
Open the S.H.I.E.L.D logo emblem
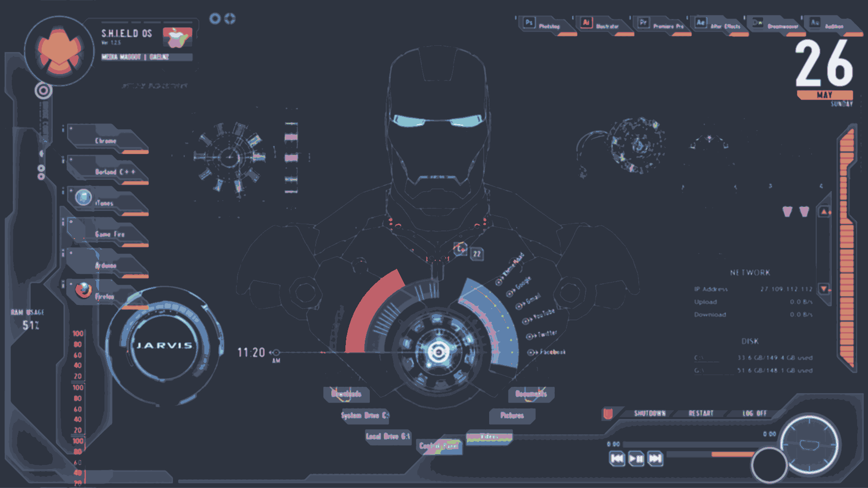(x=59, y=51)
